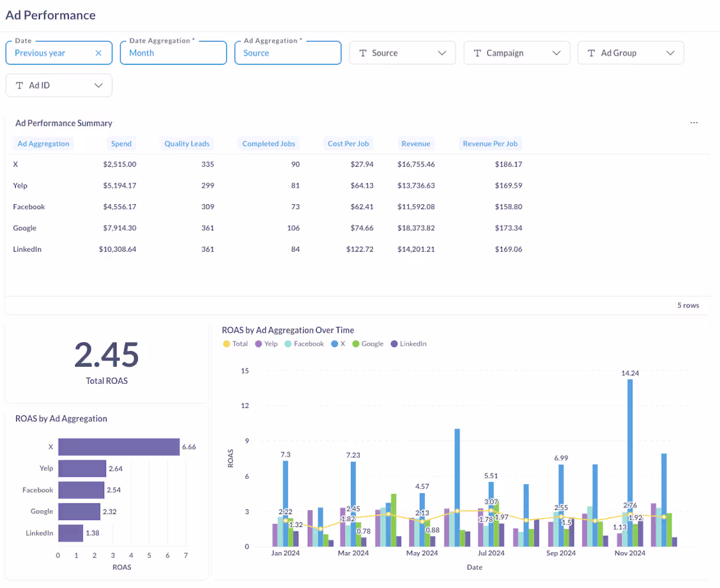
Task: Click the Revenue Per Job column header
Action: [490, 143]
